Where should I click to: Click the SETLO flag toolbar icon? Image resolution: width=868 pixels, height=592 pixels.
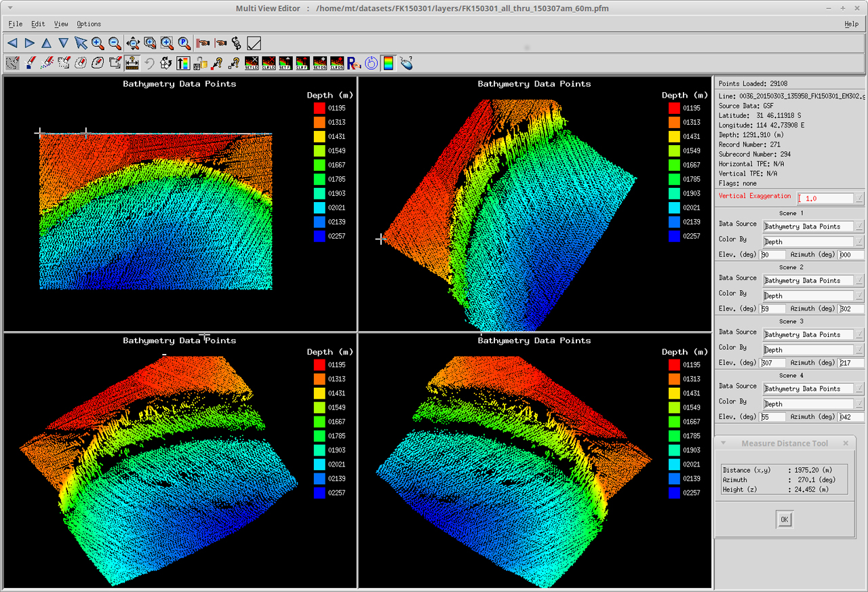251,63
